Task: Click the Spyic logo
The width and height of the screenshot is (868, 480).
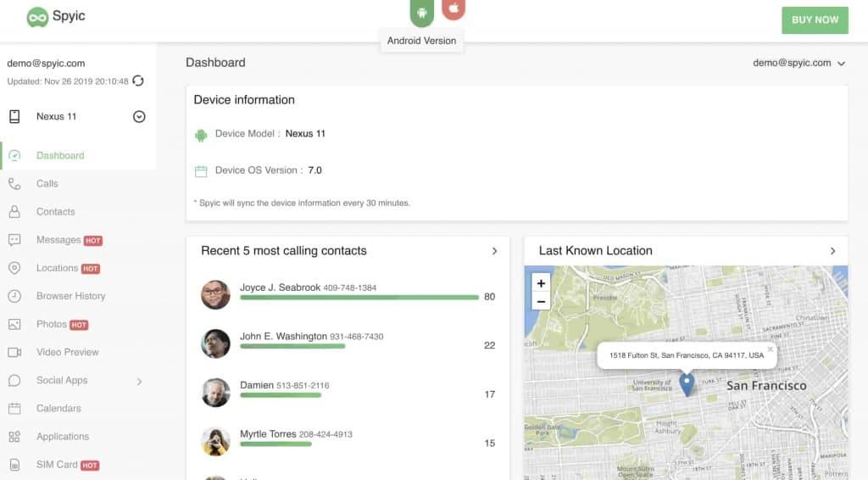Action: tap(56, 16)
